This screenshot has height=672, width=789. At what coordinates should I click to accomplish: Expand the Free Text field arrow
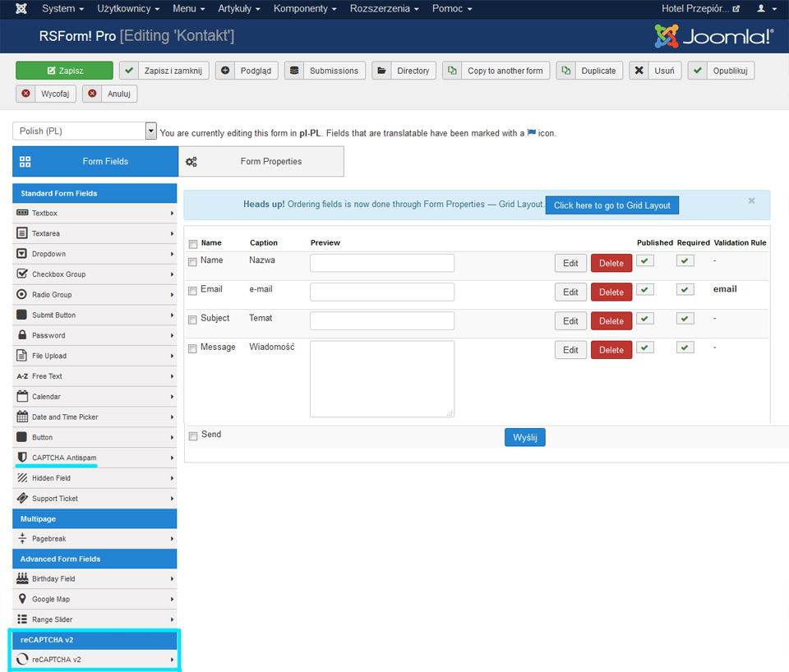click(172, 376)
